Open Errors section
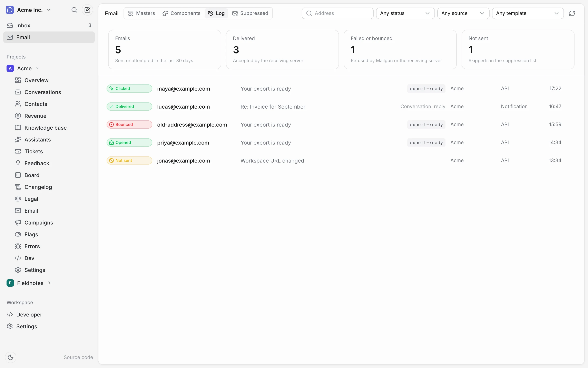This screenshot has height=368, width=588. 53,246
